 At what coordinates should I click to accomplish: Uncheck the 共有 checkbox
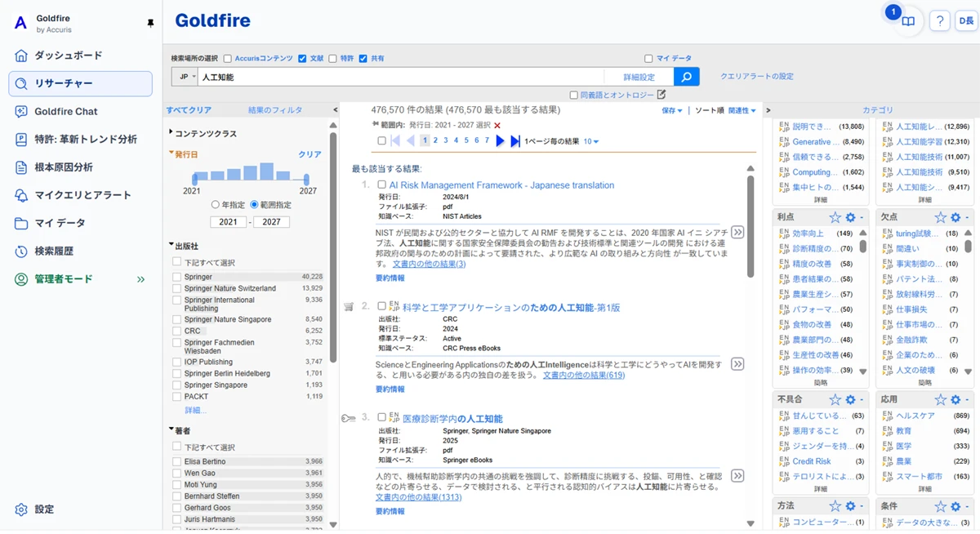tap(363, 59)
